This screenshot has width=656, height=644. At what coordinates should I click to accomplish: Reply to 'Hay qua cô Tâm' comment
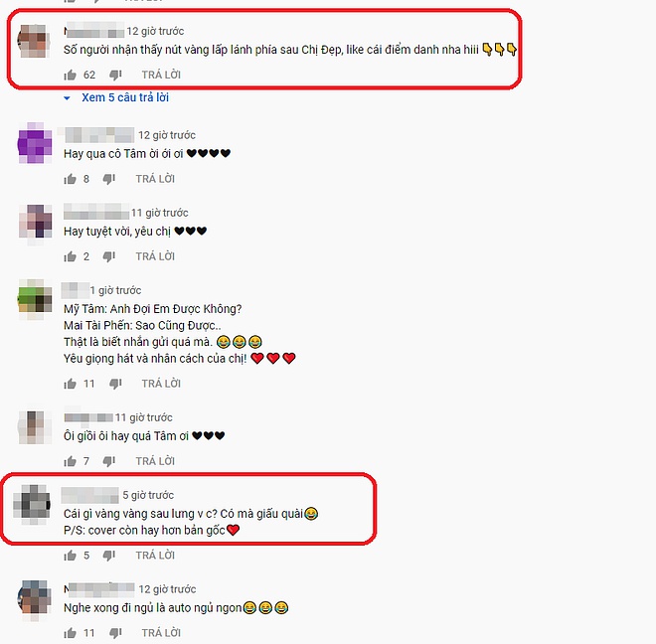point(155,179)
